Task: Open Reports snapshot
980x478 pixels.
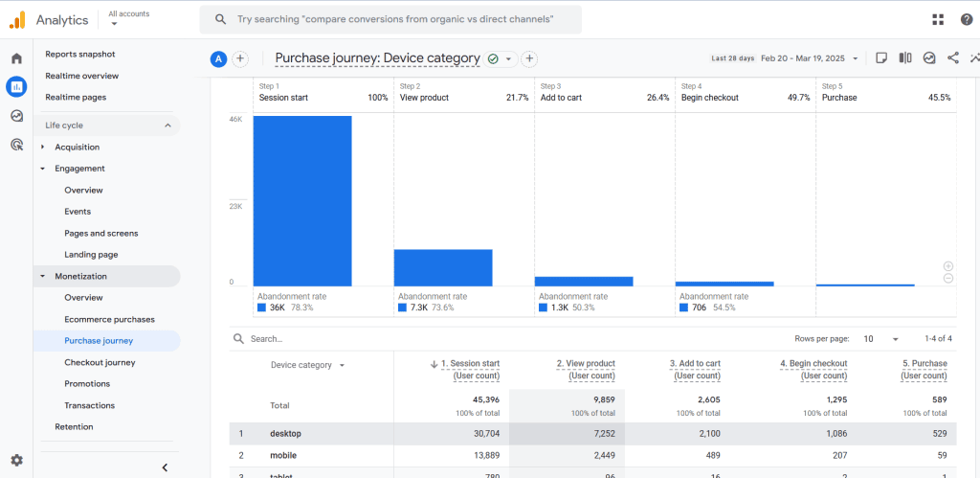Action: click(80, 55)
